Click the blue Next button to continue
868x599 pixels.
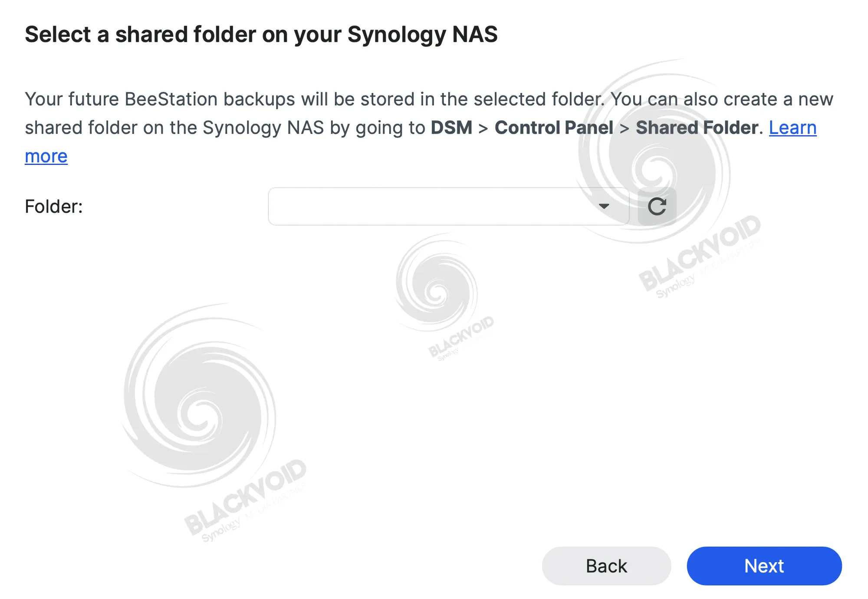[764, 566]
